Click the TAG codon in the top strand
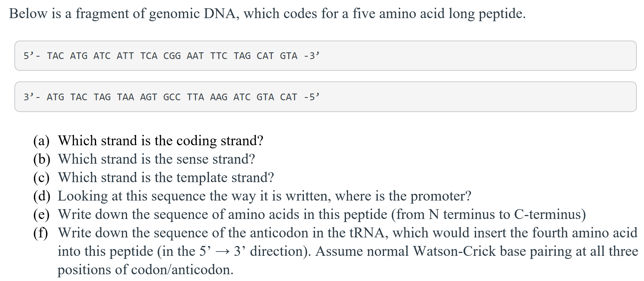Screen dimensions: 644x281 [242, 56]
